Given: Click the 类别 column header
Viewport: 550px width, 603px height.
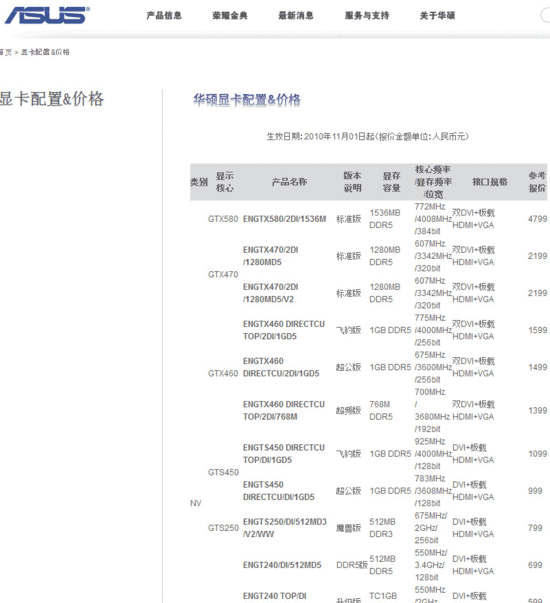Looking at the screenshot, I should tap(199, 182).
